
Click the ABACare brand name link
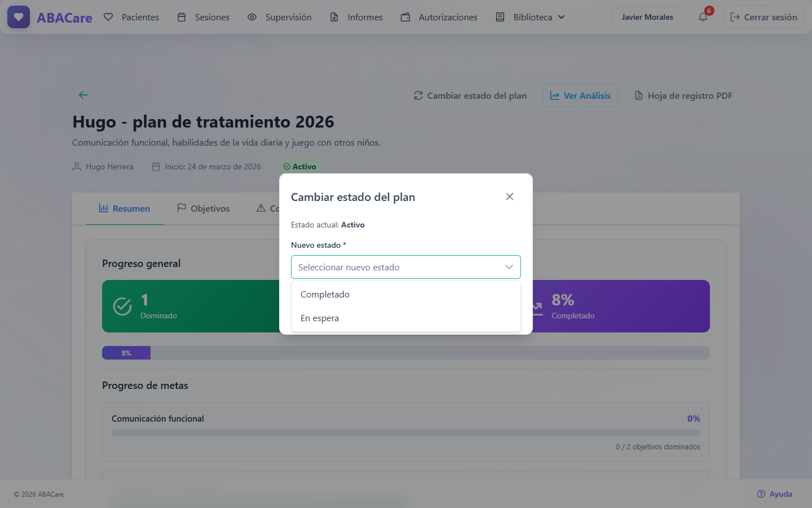[x=64, y=17]
